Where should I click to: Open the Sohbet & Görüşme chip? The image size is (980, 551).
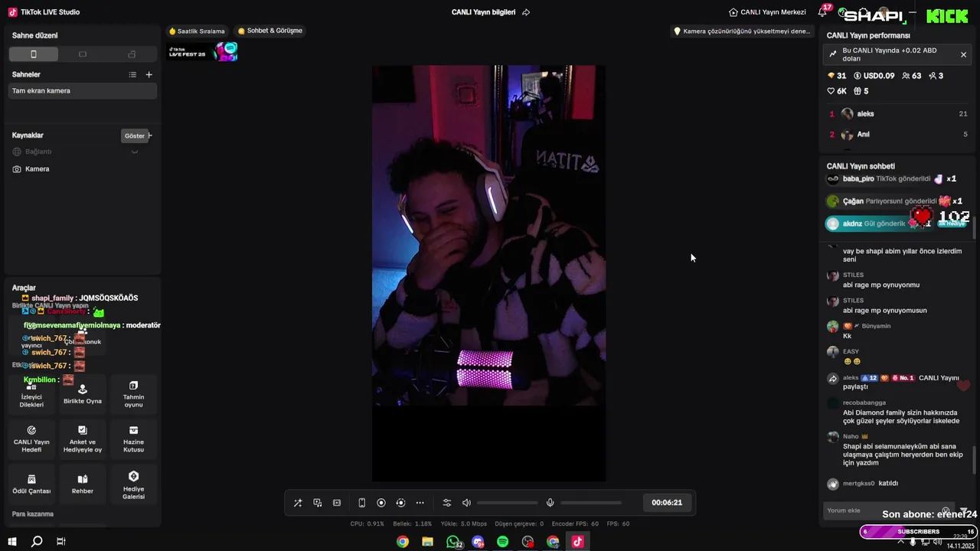point(270,31)
